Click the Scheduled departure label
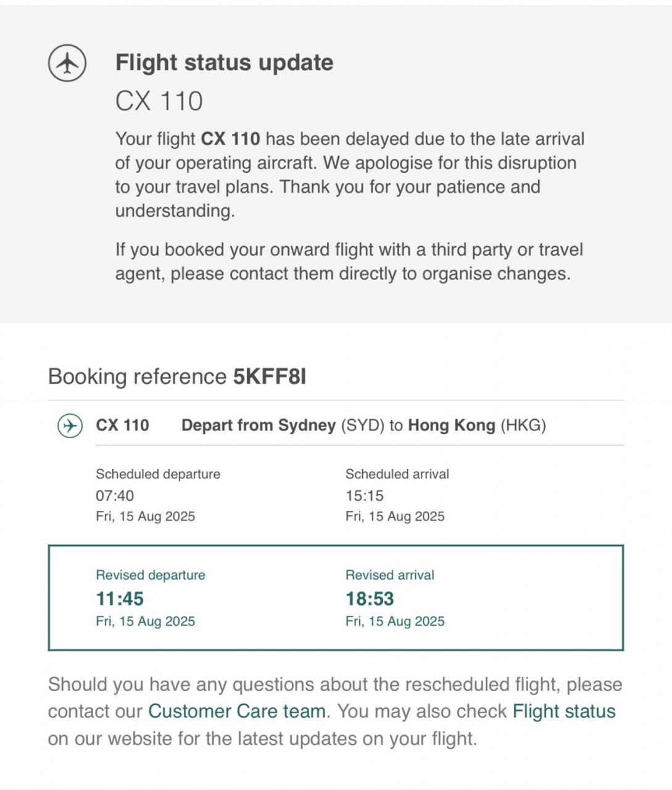 point(158,474)
